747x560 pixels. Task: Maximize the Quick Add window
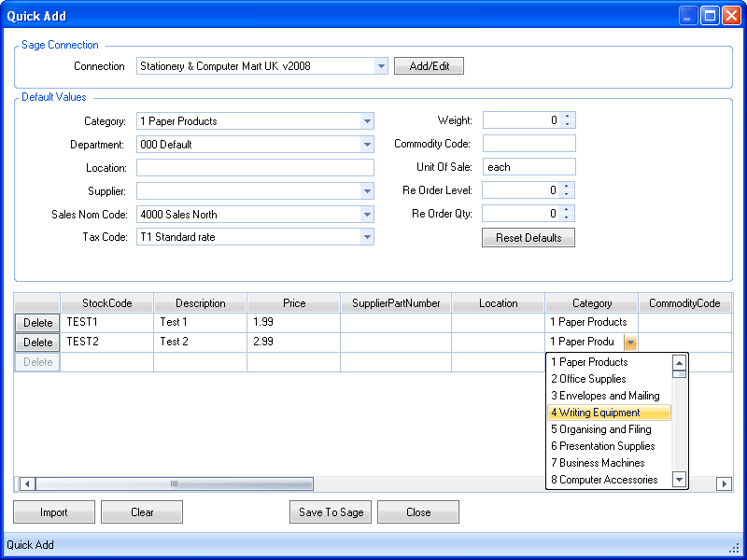tap(710, 16)
